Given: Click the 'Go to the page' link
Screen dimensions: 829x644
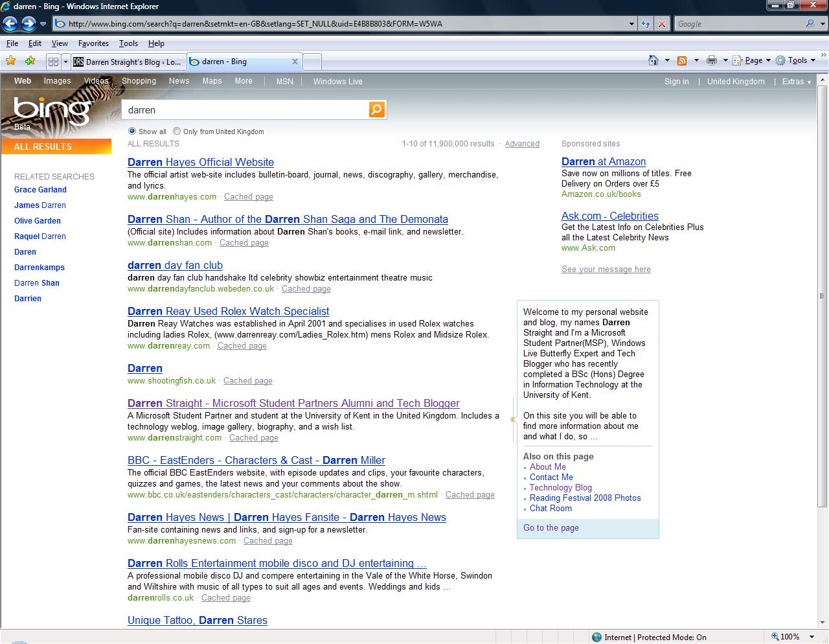Looking at the screenshot, I should (551, 527).
